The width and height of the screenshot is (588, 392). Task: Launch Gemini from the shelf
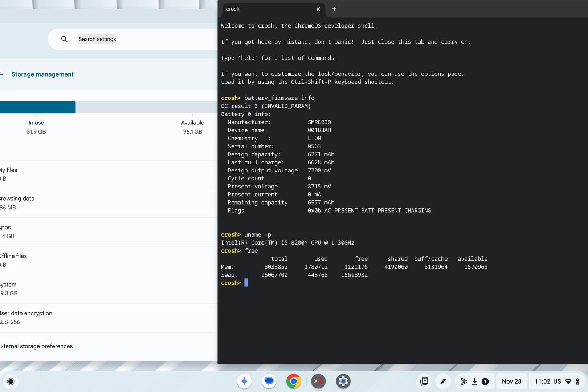coord(244,381)
